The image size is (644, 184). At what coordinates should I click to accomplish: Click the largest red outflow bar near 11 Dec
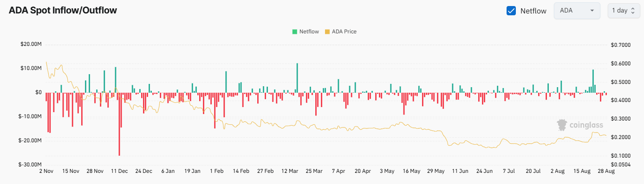(x=119, y=124)
